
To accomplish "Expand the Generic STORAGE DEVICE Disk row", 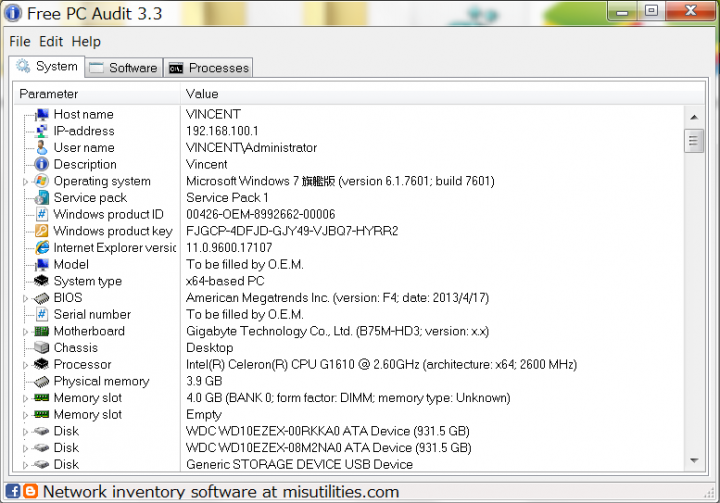I will click(x=25, y=465).
